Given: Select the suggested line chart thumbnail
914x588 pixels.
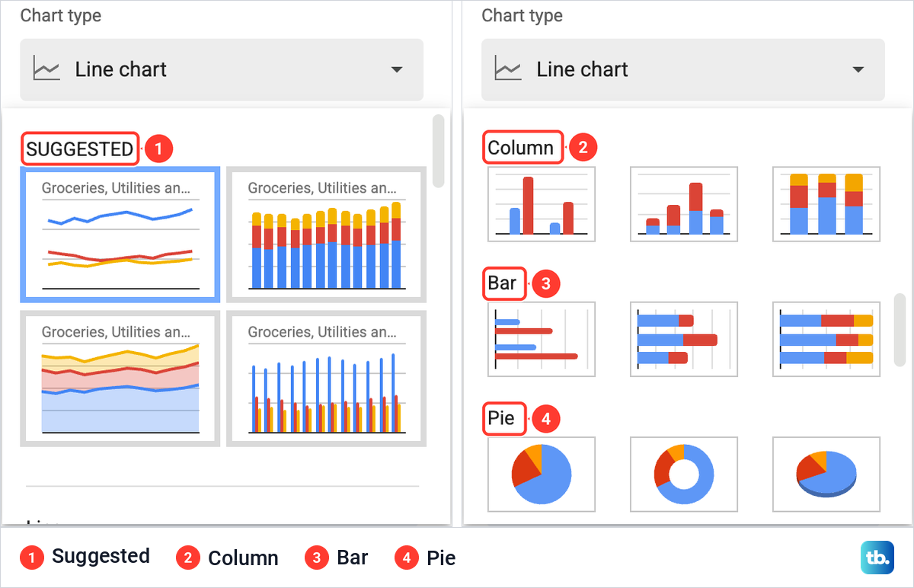Looking at the screenshot, I should 121,235.
